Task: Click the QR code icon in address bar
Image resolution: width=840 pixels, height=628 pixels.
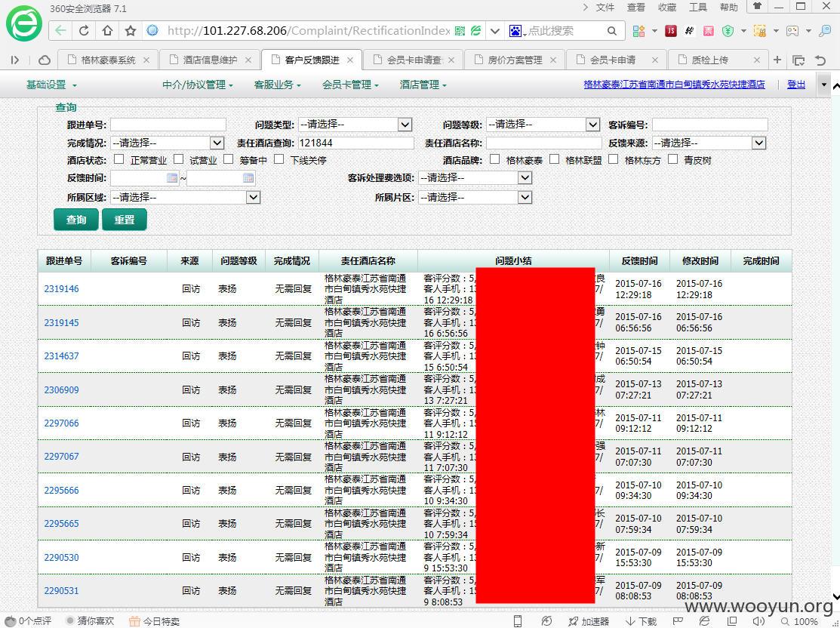Action: tap(460, 31)
